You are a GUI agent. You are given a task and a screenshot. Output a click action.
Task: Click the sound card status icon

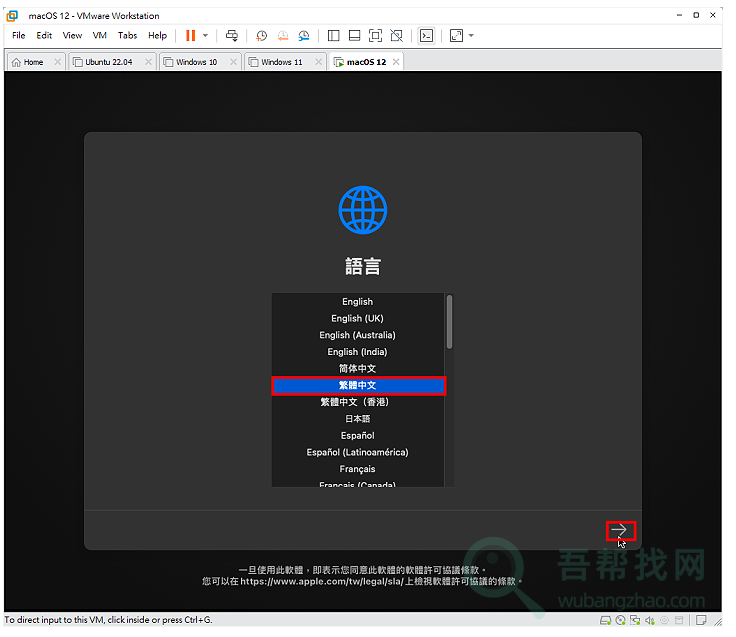click(x=650, y=621)
